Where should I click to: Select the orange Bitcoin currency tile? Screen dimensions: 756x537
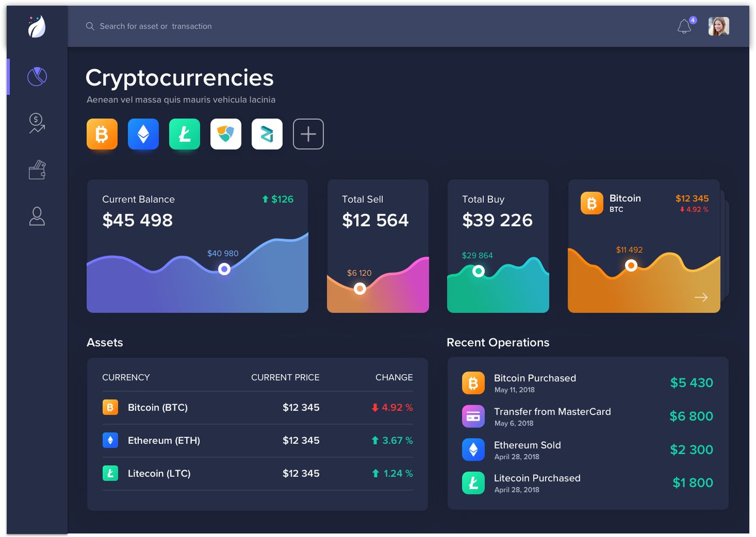point(102,134)
